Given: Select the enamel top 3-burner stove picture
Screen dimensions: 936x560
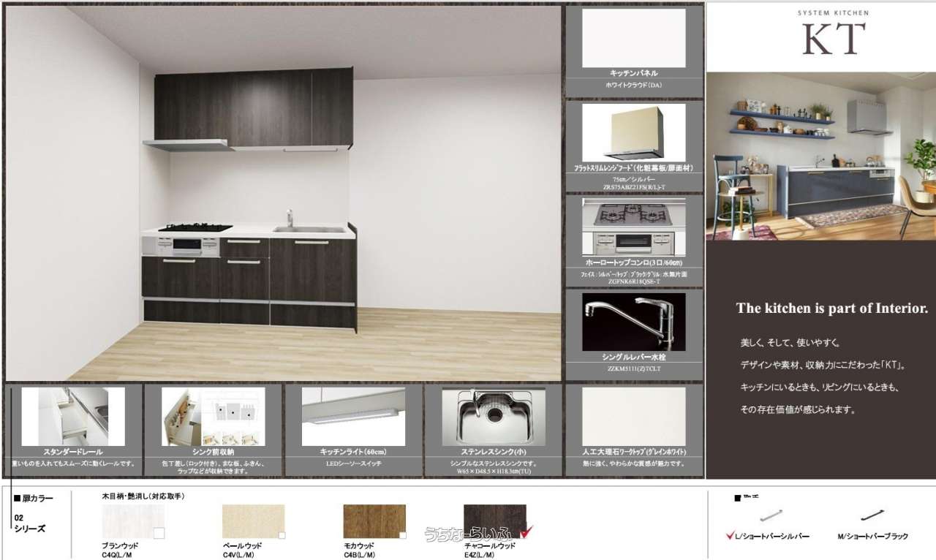Looking at the screenshot, I should (x=633, y=226).
